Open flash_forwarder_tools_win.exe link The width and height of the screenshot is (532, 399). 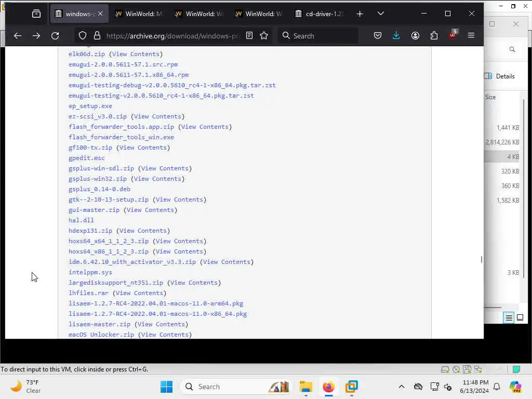pos(121,137)
